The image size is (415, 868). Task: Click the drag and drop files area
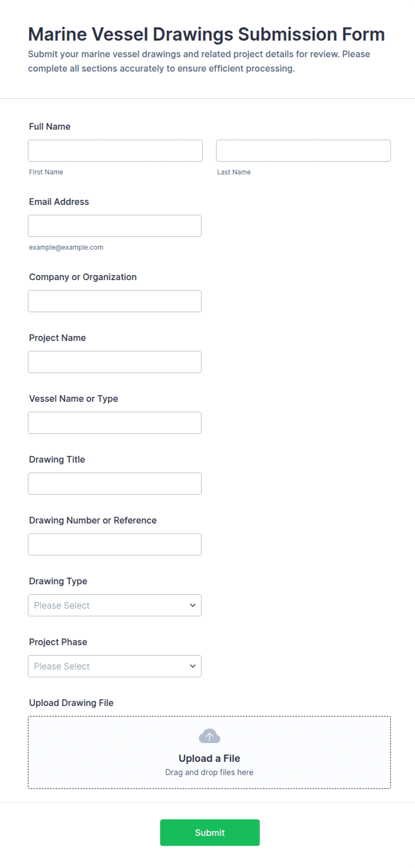(209, 752)
